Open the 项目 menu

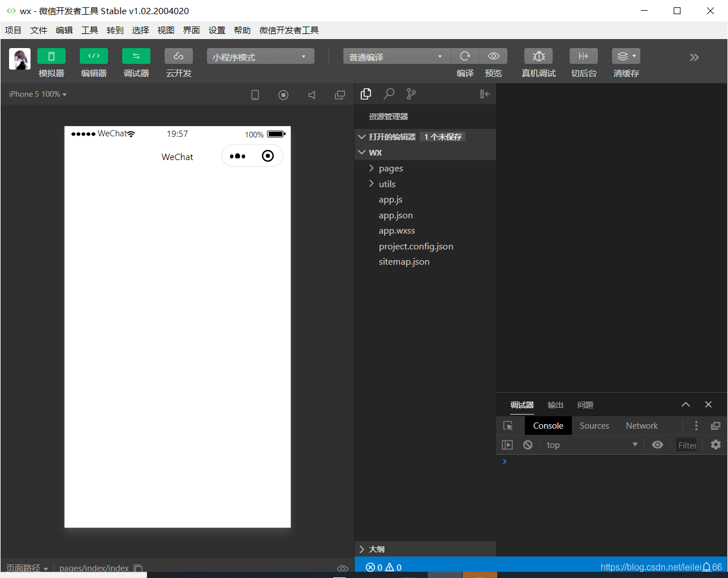(13, 31)
